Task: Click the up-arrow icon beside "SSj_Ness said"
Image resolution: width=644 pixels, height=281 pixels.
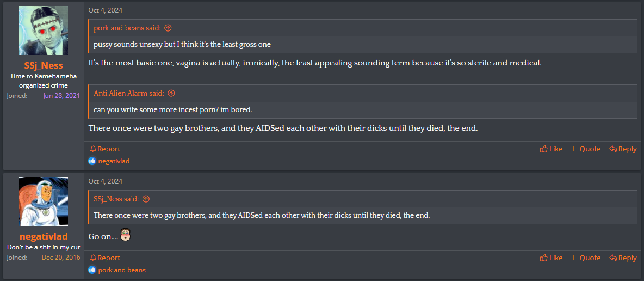Action: (x=146, y=199)
